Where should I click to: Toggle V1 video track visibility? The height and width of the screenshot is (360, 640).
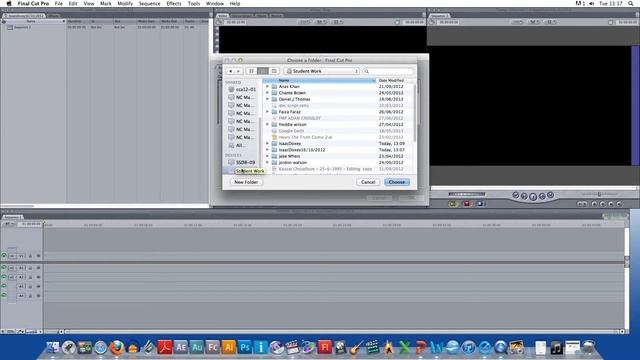(4, 256)
